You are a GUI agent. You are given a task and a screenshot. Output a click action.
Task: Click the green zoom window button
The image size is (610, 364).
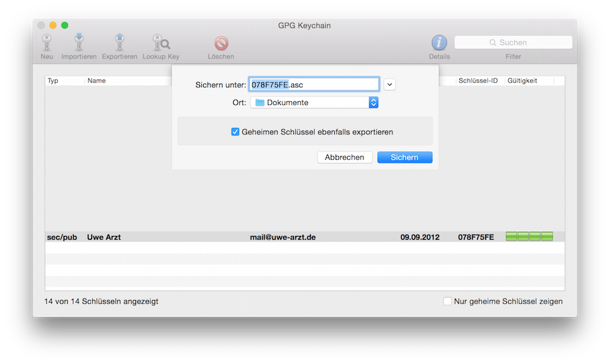65,25
